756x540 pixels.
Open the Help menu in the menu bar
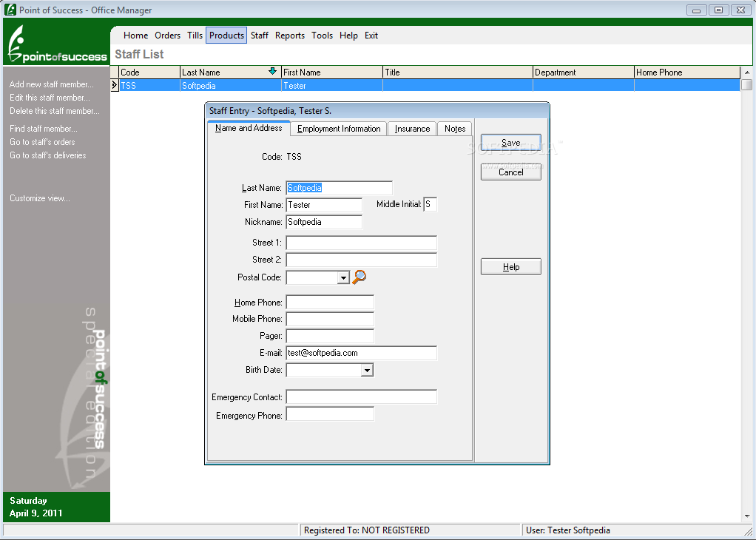click(348, 36)
